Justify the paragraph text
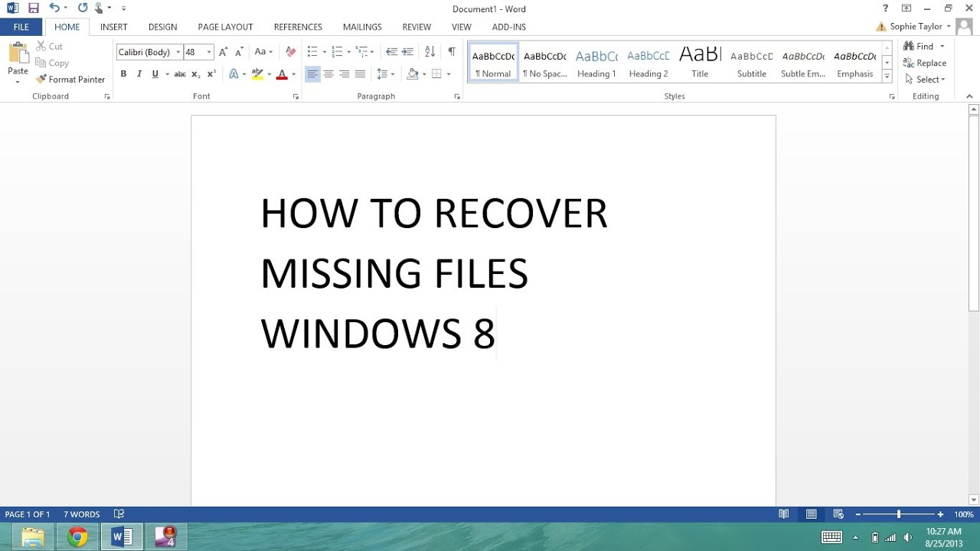 click(360, 74)
